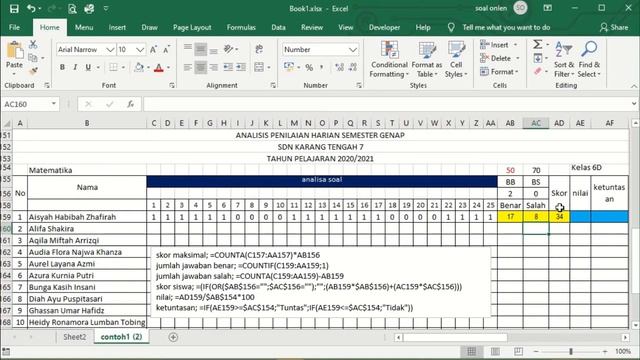Screen dimensions: 640x360
Task: Click the formula bar input area
Action: click(x=386, y=104)
